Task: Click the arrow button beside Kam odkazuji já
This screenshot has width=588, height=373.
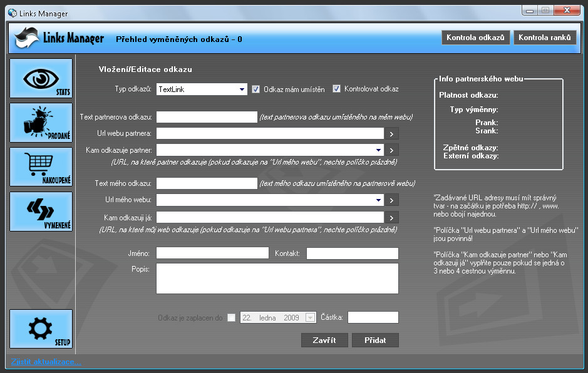Action: (x=391, y=218)
